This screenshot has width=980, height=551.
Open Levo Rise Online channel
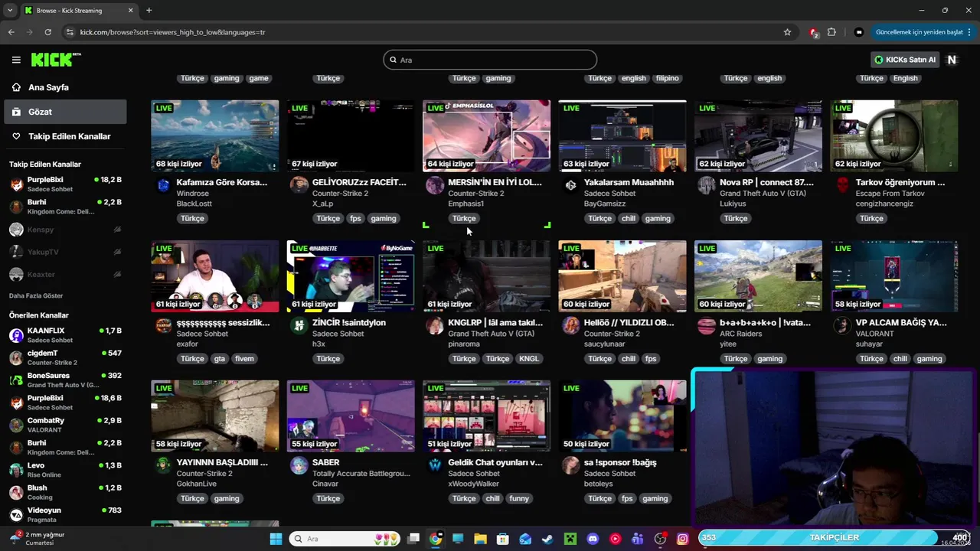(65, 470)
